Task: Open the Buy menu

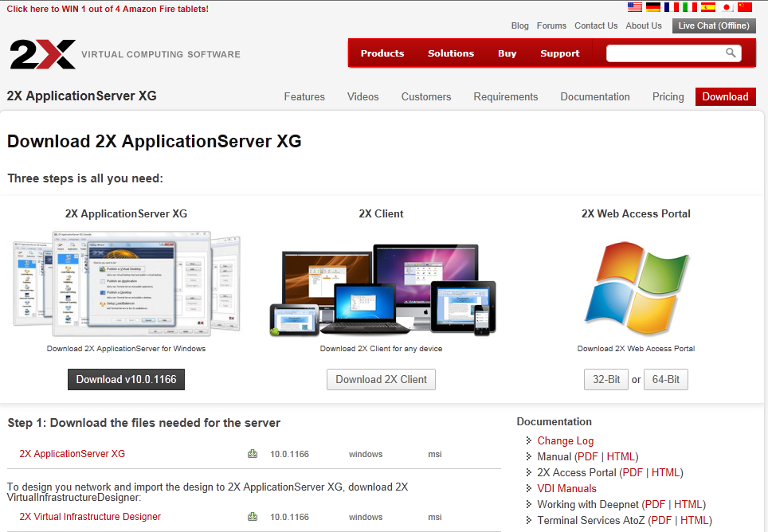Action: tap(507, 53)
